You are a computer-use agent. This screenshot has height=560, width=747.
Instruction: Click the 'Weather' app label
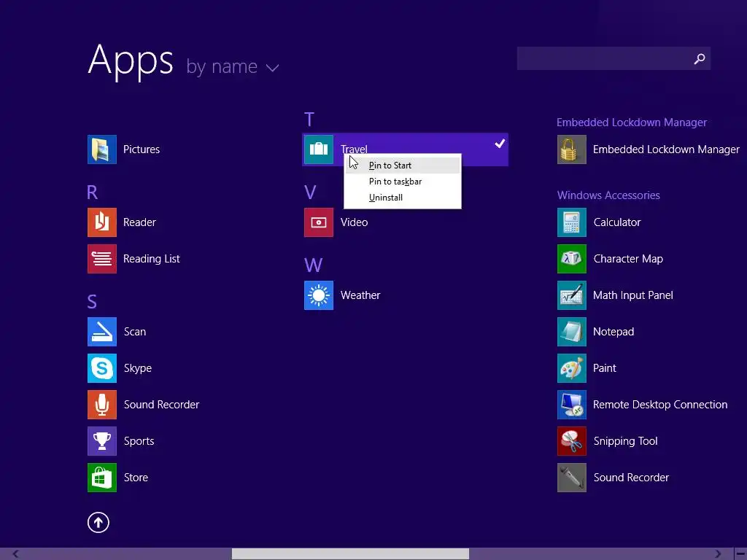360,295
